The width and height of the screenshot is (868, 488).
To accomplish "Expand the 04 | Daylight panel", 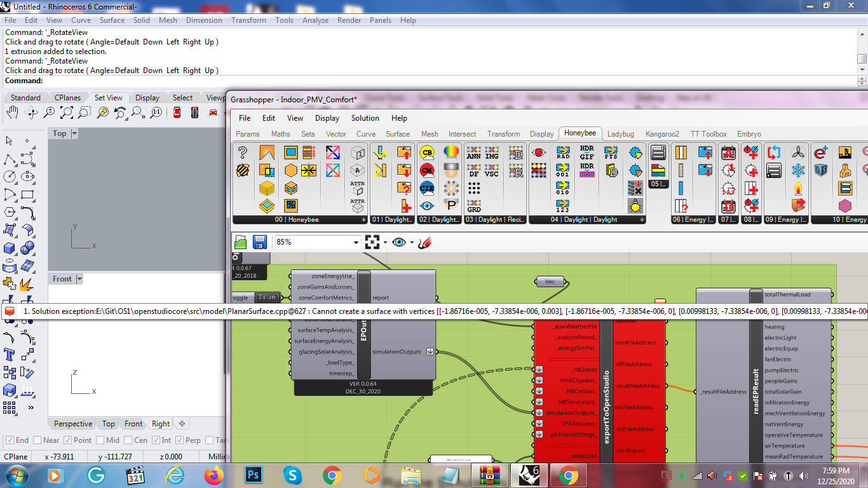I will click(642, 220).
